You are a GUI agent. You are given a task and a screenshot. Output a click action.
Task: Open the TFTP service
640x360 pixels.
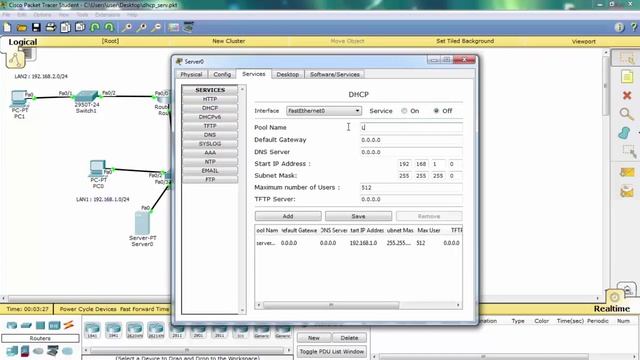[x=210, y=126]
